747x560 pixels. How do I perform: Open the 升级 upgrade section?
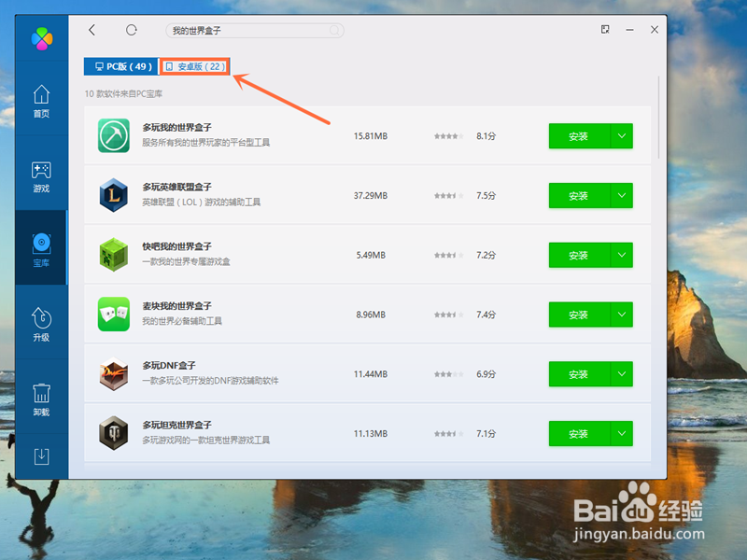tap(41, 324)
